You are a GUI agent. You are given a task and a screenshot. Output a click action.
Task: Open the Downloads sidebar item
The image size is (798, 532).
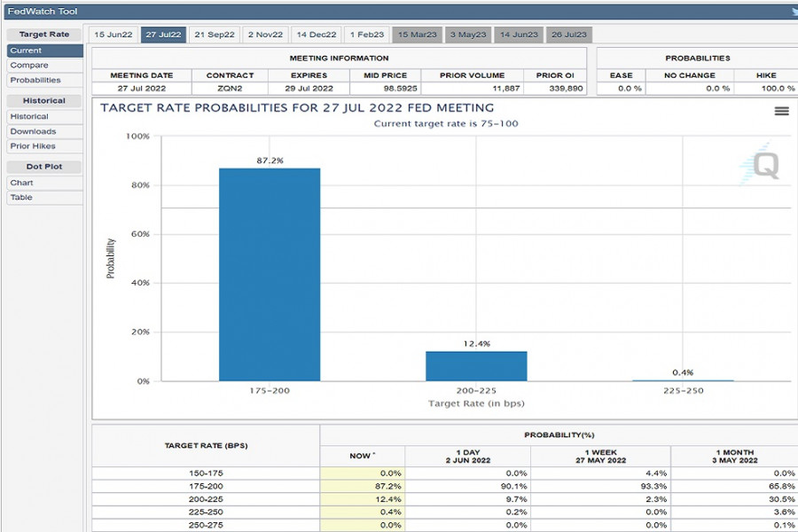[45, 131]
